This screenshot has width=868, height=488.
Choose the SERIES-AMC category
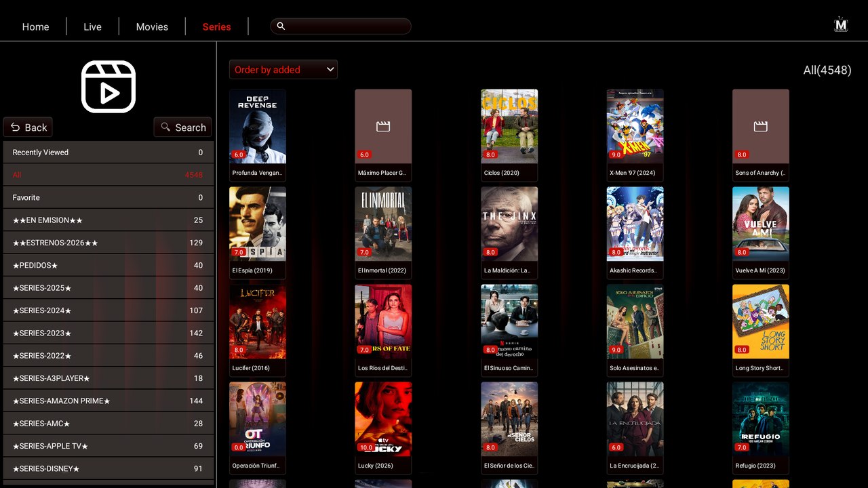click(108, 424)
